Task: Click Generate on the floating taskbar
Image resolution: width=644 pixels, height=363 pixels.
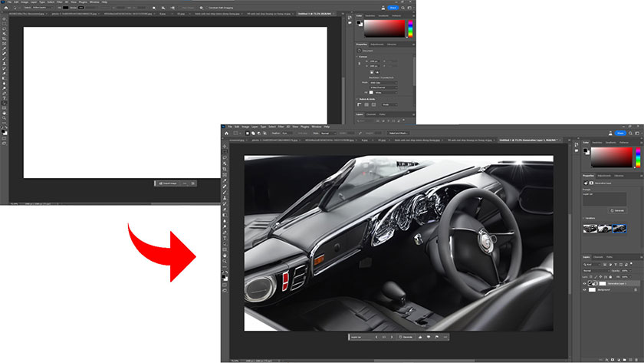Action: tap(406, 337)
